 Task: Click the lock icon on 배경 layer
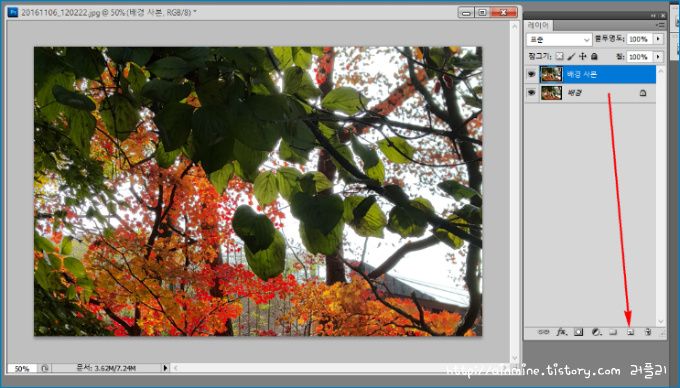click(x=643, y=93)
